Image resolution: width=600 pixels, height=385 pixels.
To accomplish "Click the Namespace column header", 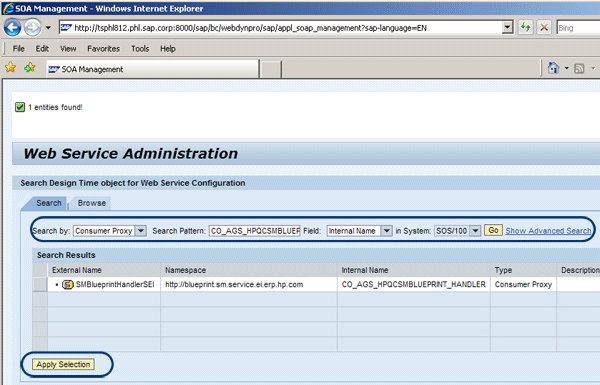I will (249, 270).
